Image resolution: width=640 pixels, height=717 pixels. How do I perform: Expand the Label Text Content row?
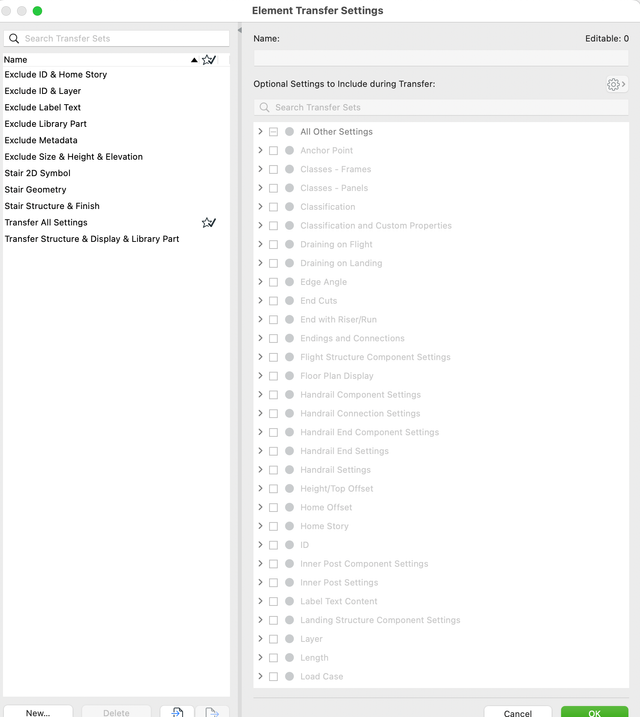260,601
